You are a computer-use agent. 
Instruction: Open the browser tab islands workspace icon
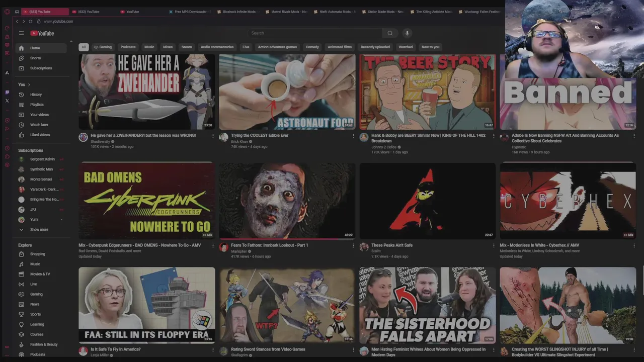17,12
